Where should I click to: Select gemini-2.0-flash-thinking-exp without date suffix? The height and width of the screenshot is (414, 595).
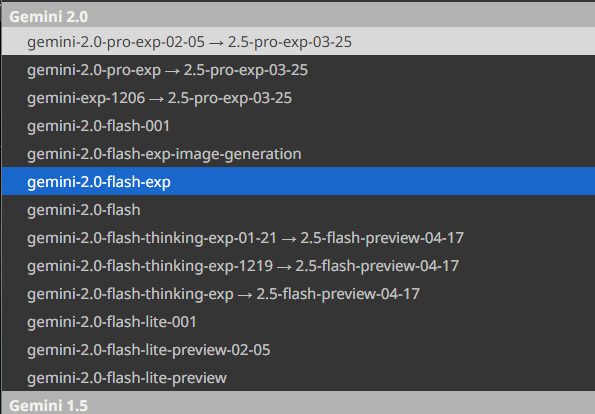tap(298, 294)
